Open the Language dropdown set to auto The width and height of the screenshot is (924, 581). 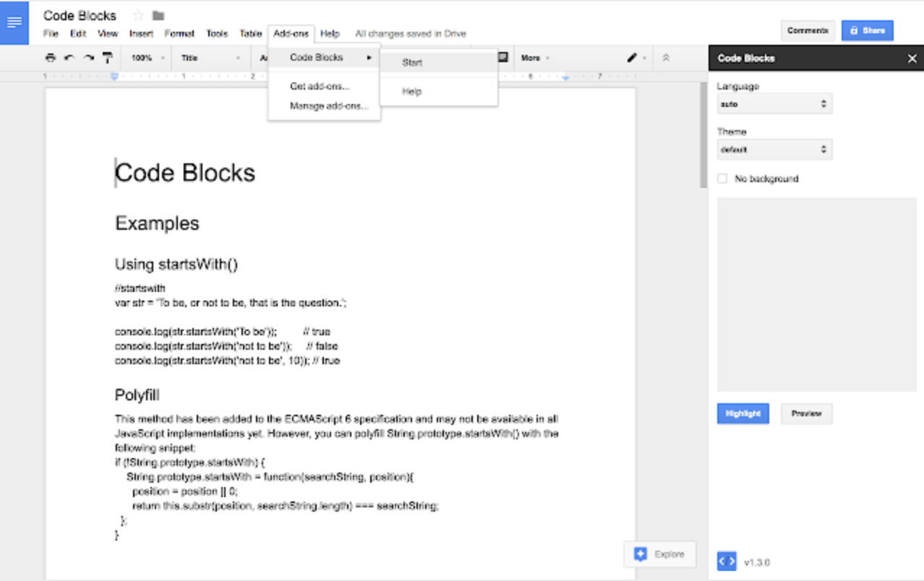(x=774, y=104)
